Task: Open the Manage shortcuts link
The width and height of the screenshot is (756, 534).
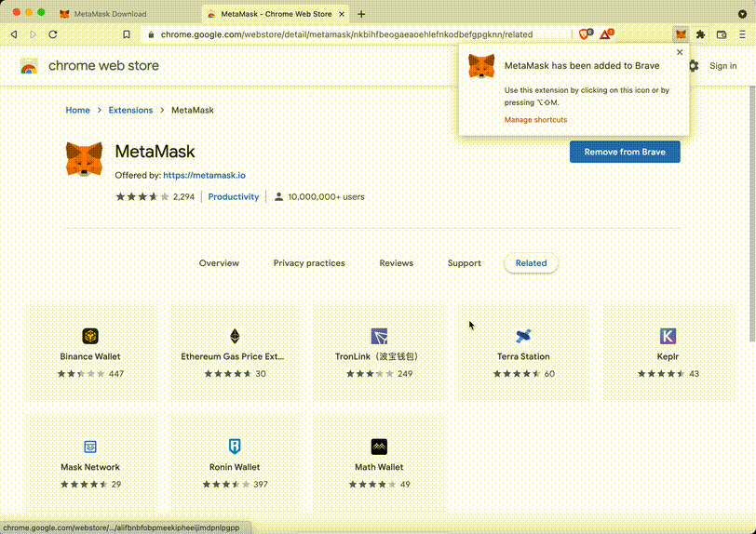Action: [535, 119]
